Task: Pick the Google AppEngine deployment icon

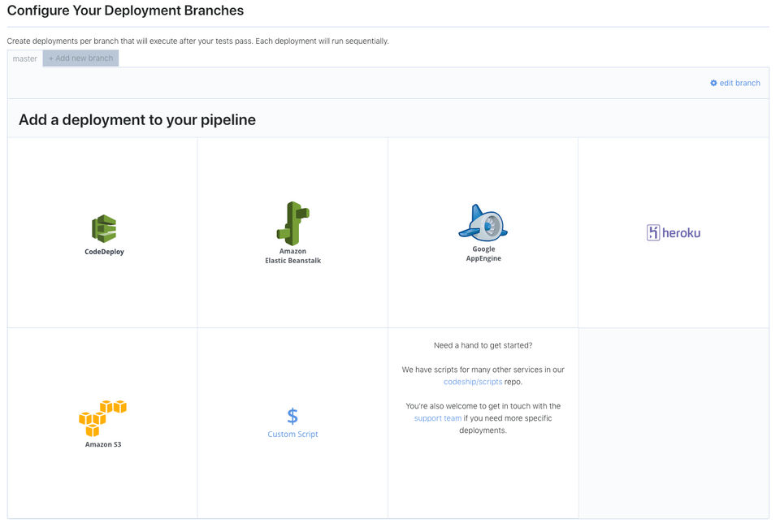Action: pos(483,223)
